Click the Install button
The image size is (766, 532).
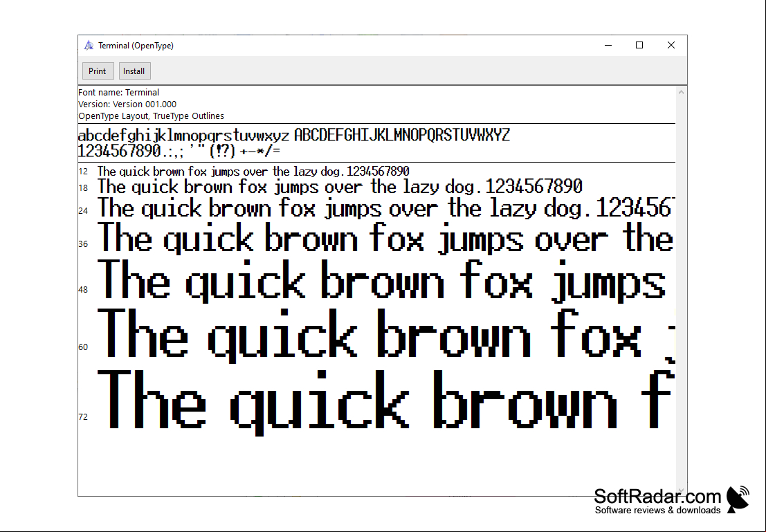pyautogui.click(x=134, y=71)
